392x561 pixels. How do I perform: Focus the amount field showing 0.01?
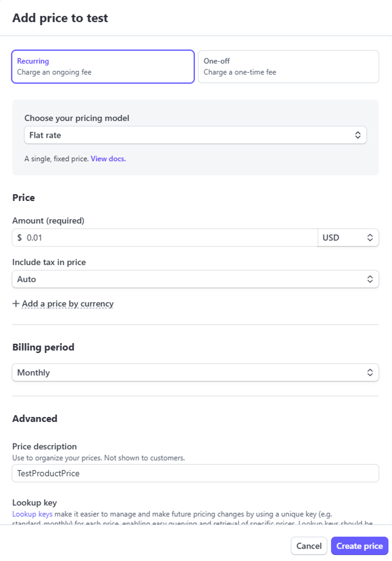169,238
